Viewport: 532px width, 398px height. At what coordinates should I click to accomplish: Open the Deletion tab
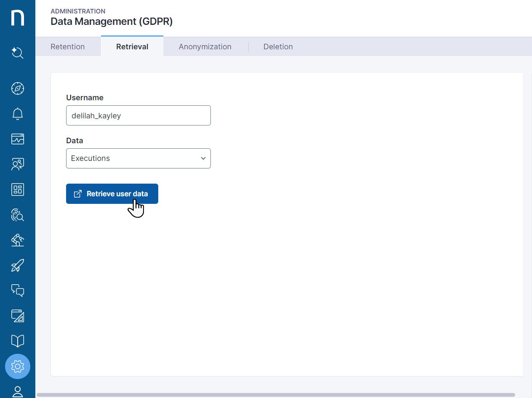coord(278,47)
